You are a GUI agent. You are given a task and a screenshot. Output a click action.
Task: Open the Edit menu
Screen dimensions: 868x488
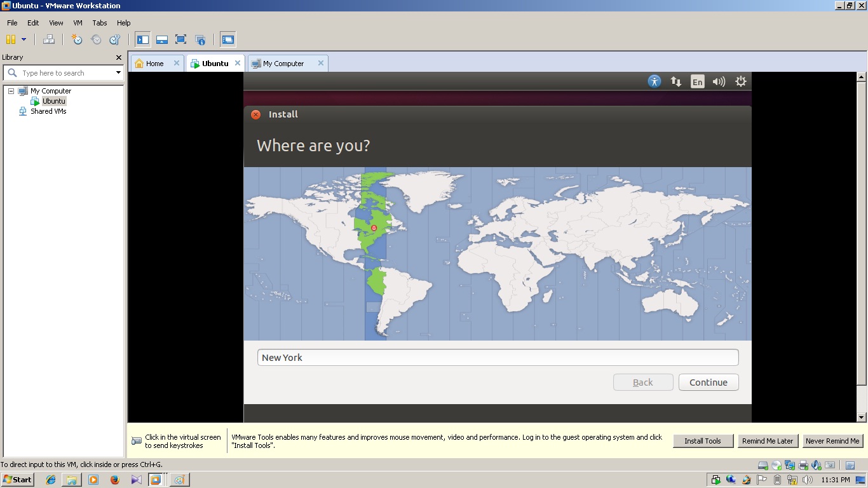pos(33,23)
